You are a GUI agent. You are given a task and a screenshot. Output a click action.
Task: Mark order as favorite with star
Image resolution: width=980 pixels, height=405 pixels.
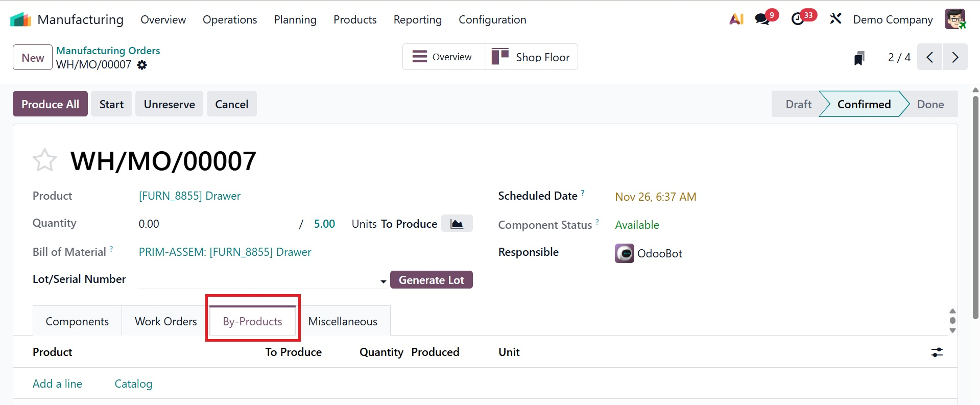point(44,160)
